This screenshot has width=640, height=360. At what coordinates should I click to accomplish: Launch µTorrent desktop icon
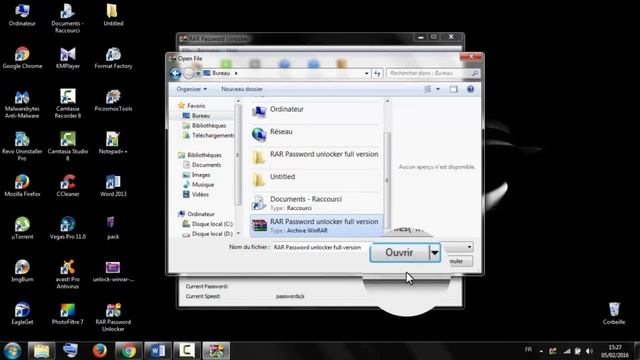pyautogui.click(x=22, y=228)
